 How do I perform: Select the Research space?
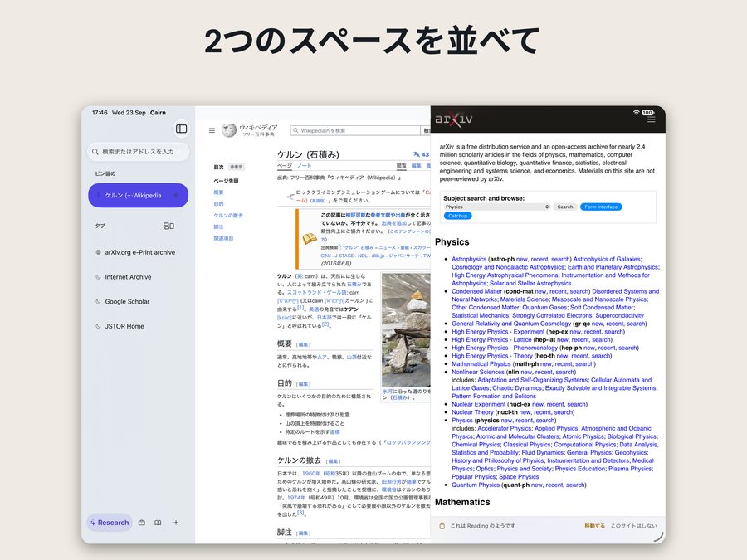point(110,523)
